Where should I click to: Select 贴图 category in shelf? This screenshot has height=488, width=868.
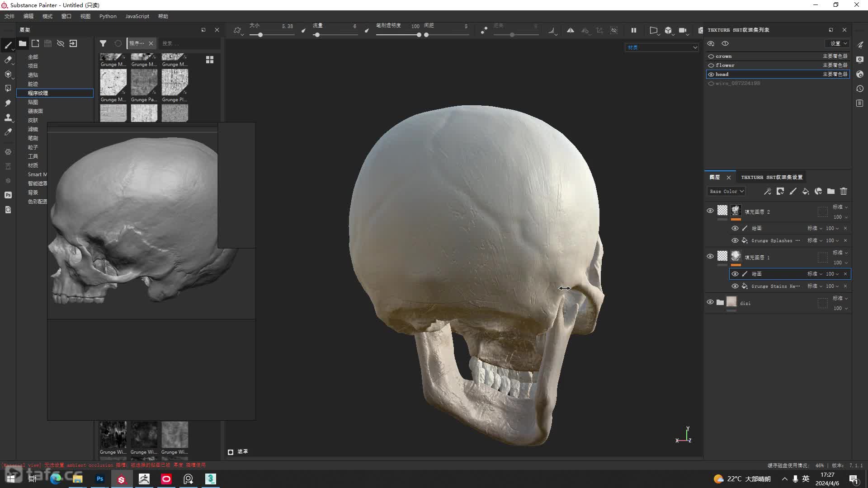pos(33,102)
